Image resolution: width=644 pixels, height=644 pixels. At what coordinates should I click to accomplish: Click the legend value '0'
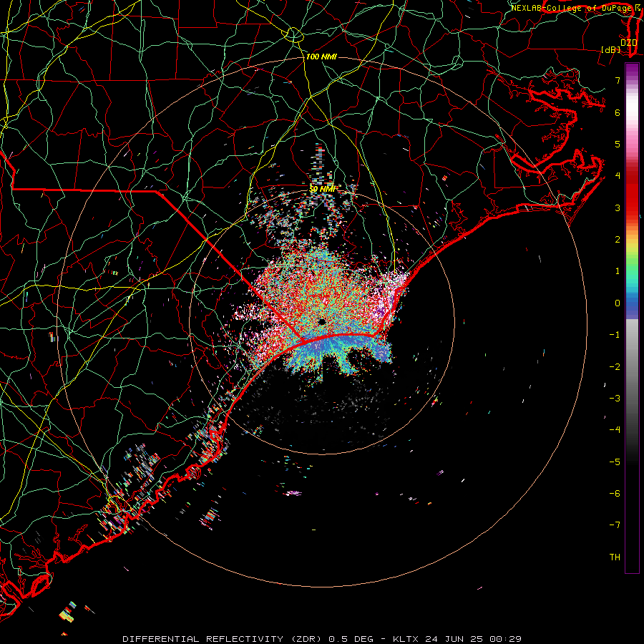tap(618, 303)
